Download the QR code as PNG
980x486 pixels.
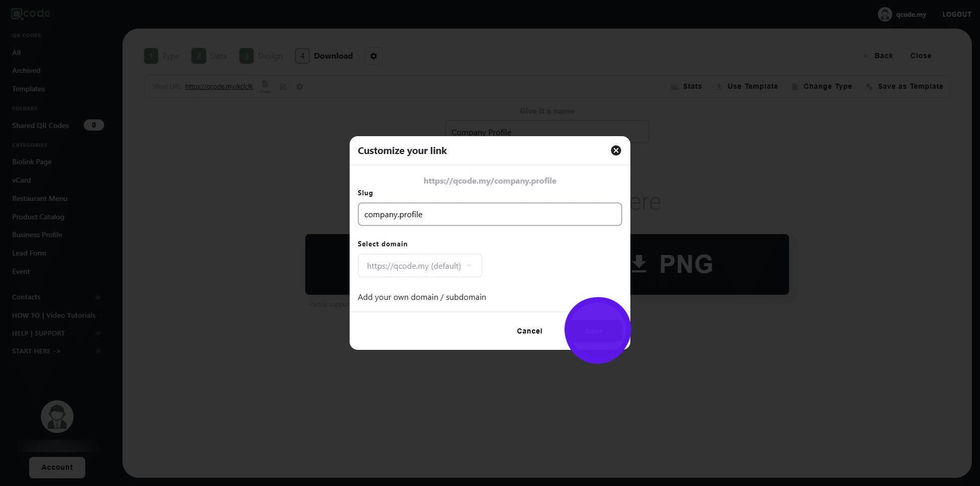tap(671, 264)
